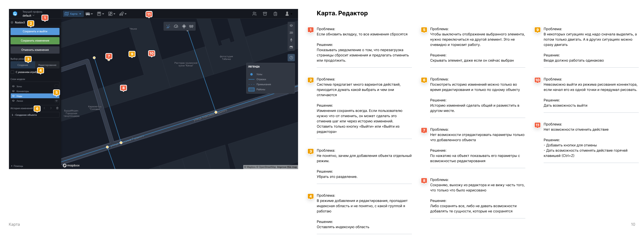The image size is (644, 236).
Task: Select the Зоны layer row
Action: pos(35,86)
